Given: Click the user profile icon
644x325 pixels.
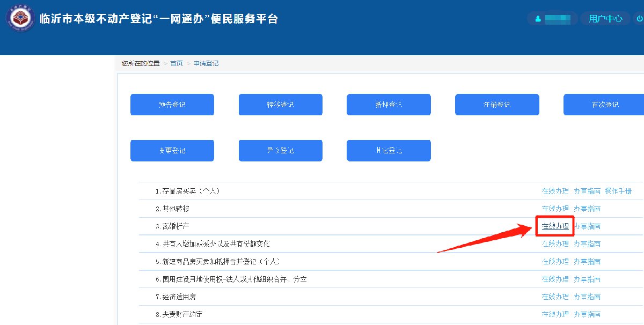Looking at the screenshot, I should click(x=538, y=19).
